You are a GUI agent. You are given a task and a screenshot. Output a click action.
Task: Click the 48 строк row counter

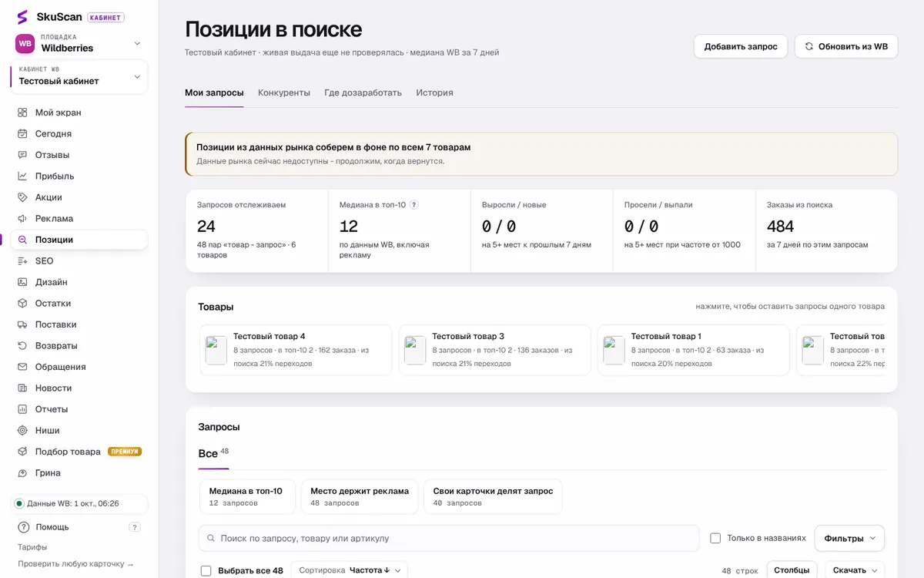pos(740,571)
